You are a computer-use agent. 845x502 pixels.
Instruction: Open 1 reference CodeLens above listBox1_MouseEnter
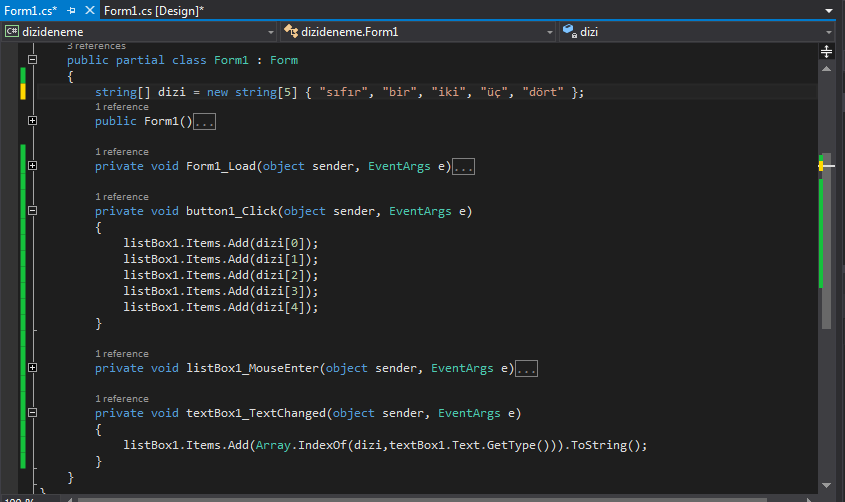[x=122, y=354]
